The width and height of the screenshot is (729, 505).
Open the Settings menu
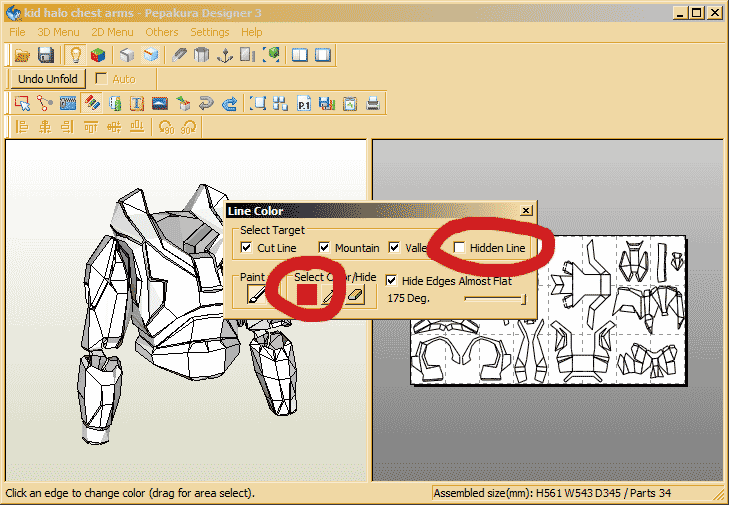tap(210, 32)
